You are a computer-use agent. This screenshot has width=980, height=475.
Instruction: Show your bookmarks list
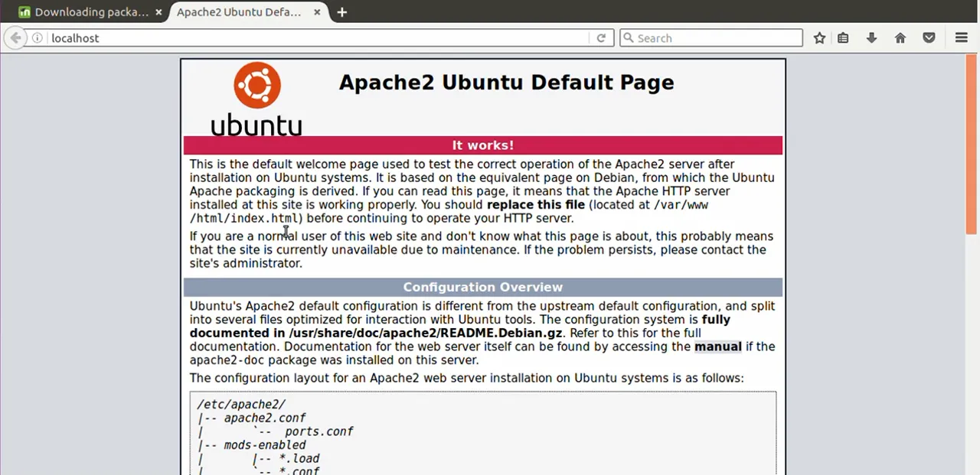coord(843,38)
